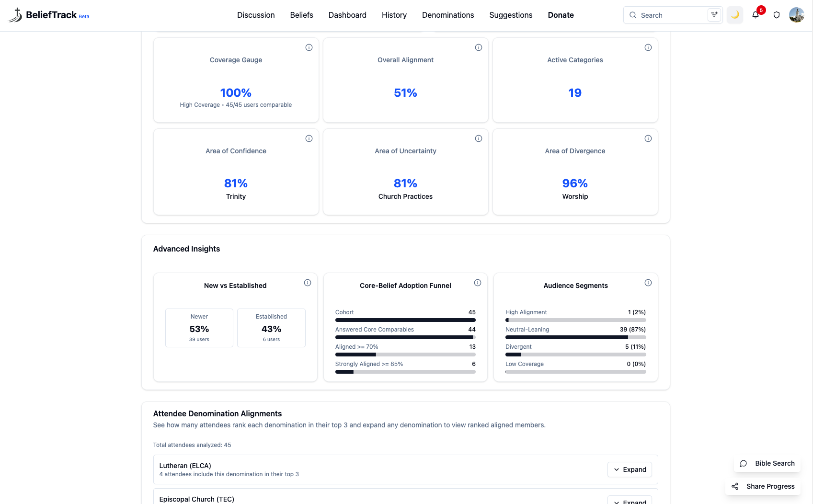
Task: Open the shield icon in header
Action: pos(777,15)
